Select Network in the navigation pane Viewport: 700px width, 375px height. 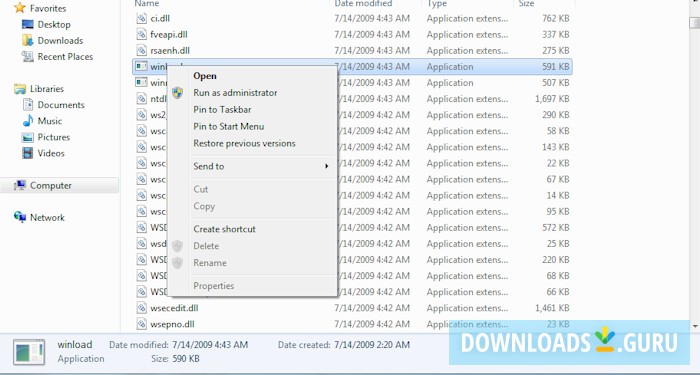coord(47,217)
